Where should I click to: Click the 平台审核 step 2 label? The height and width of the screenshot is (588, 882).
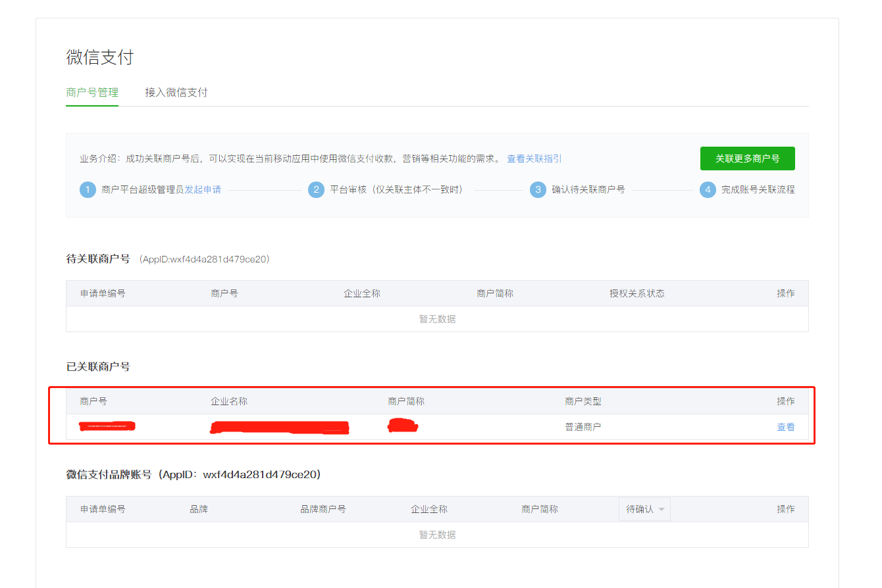click(x=396, y=189)
